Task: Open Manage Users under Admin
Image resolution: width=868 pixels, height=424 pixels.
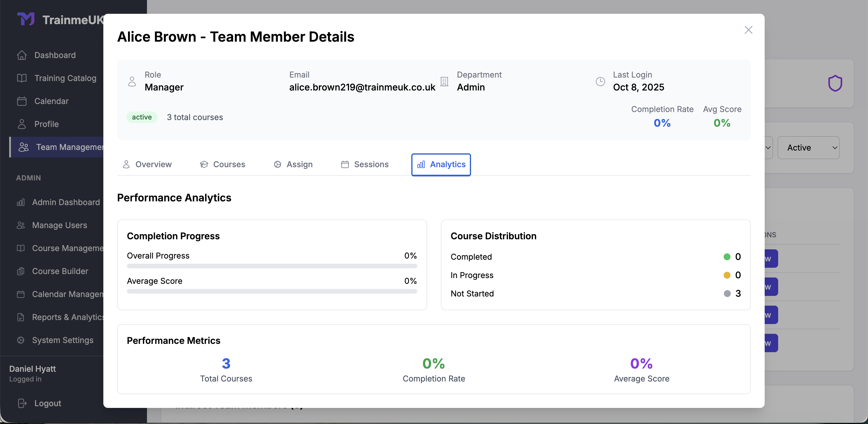Action: tap(59, 225)
